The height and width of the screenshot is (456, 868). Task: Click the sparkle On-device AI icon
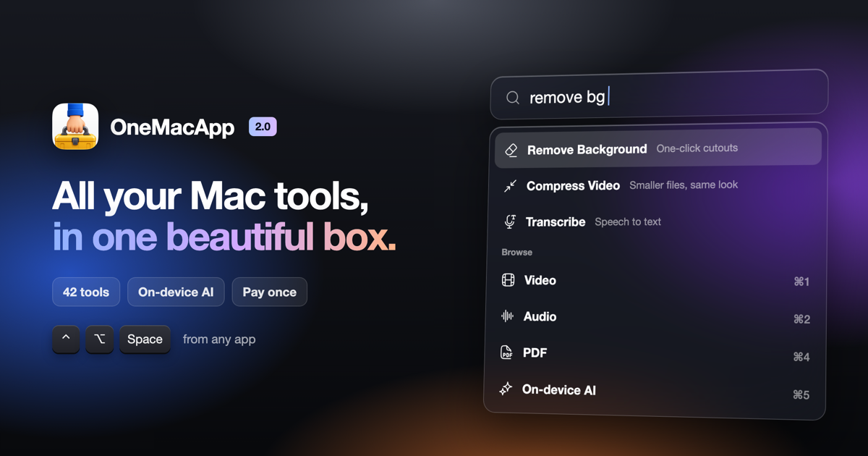coord(506,389)
